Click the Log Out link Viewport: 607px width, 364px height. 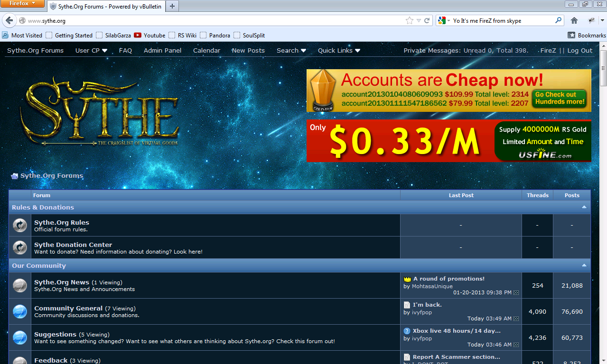point(580,50)
